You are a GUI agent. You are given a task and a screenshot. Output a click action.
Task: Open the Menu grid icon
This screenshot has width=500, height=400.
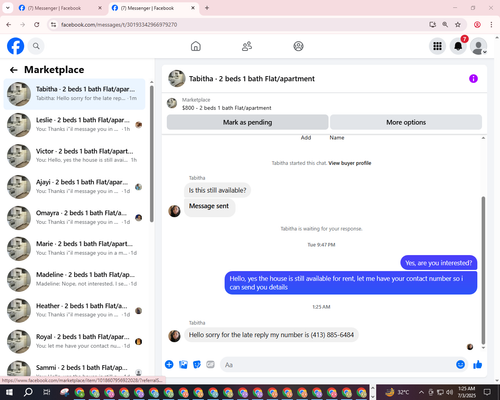437,46
